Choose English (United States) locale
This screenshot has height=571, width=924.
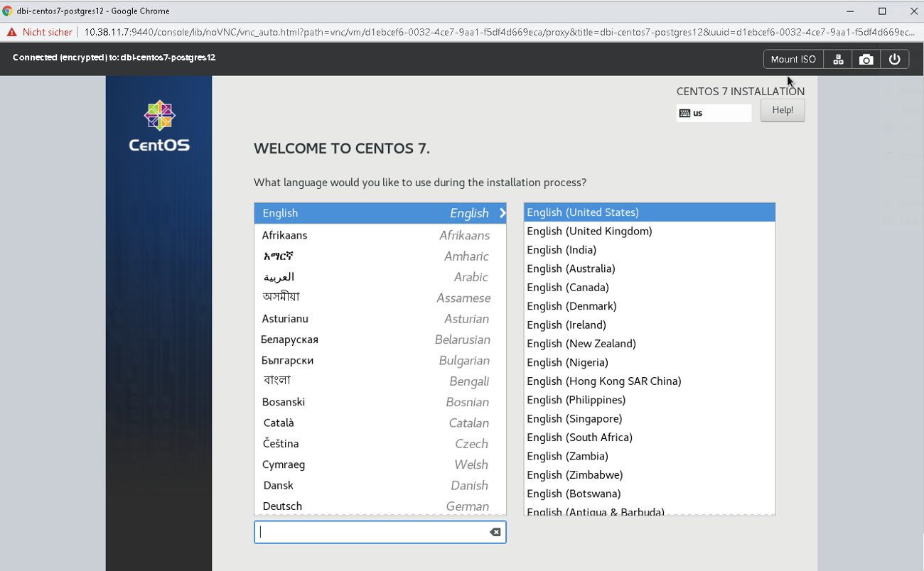coord(650,212)
